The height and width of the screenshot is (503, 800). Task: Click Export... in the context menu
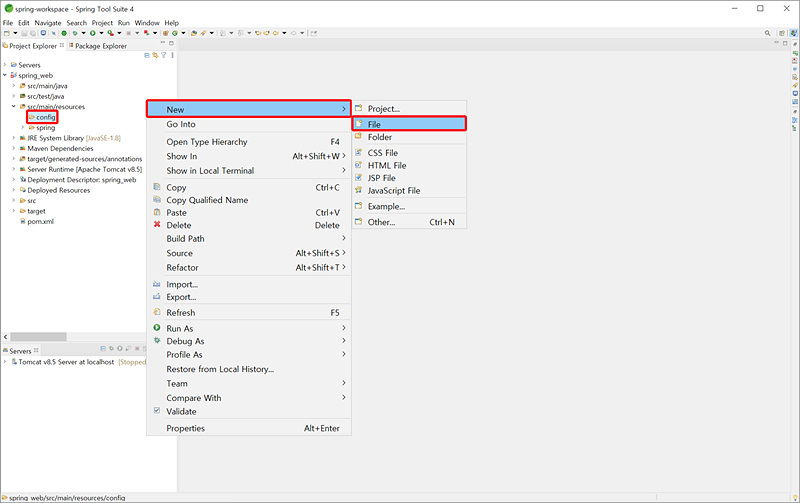(x=249, y=297)
